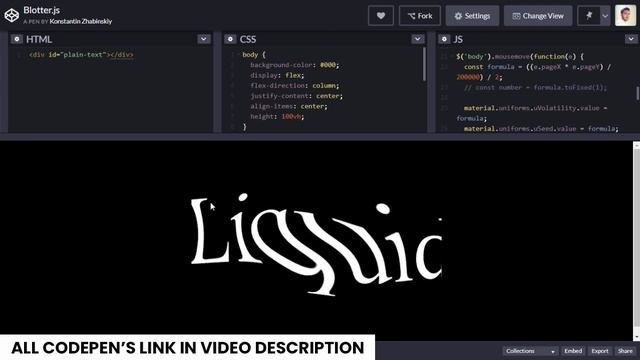Click the 'display: flex' CSS line
The height and width of the screenshot is (360, 640).
tap(277, 76)
